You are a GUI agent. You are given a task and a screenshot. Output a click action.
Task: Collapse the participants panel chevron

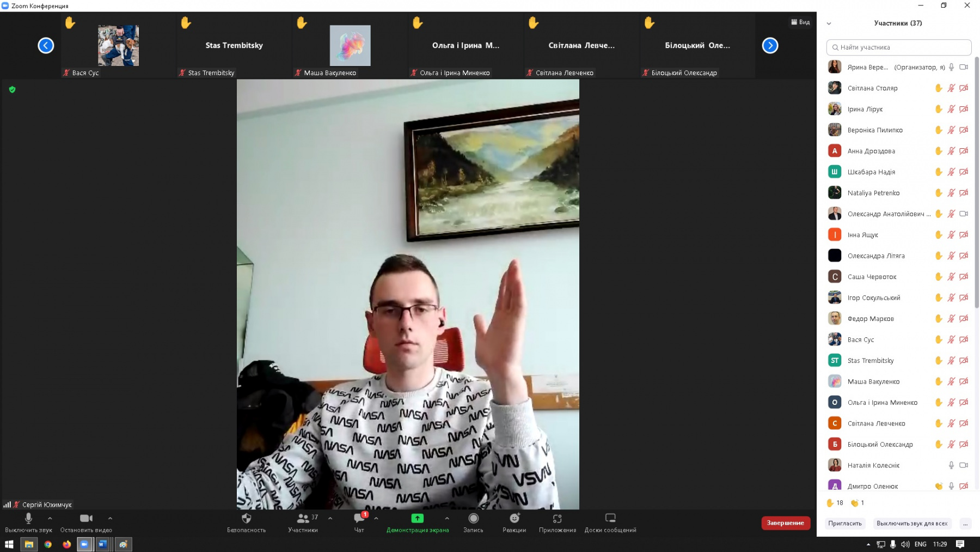pos(829,23)
